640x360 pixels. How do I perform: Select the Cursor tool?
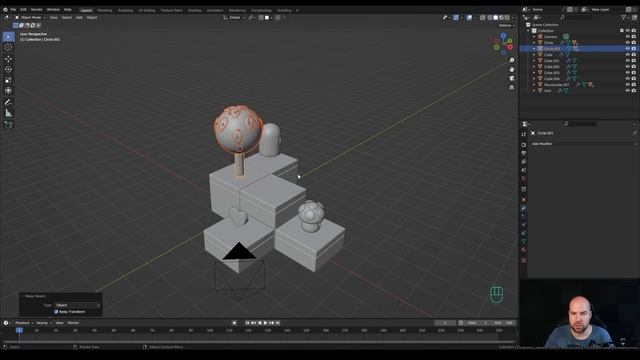pos(8,47)
